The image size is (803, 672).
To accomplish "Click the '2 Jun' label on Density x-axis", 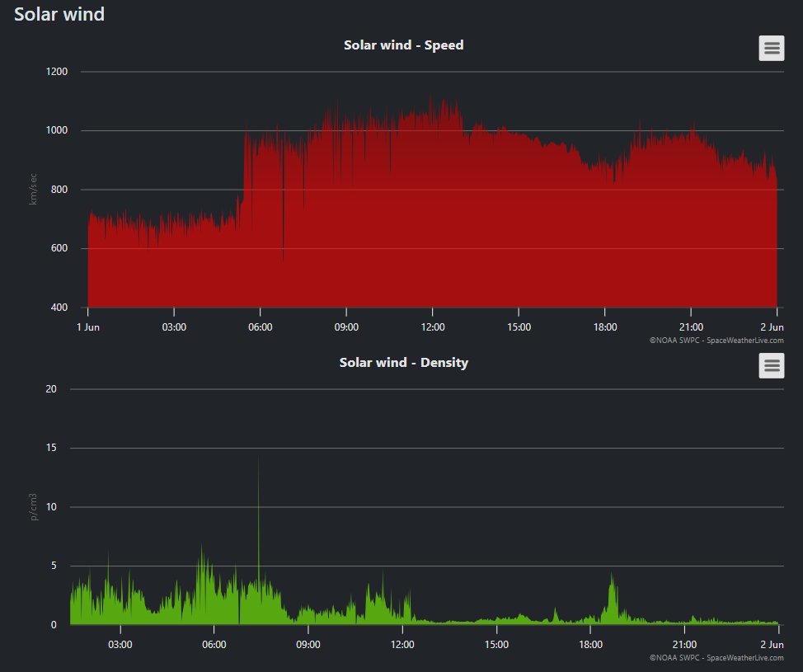I will pyautogui.click(x=772, y=645).
